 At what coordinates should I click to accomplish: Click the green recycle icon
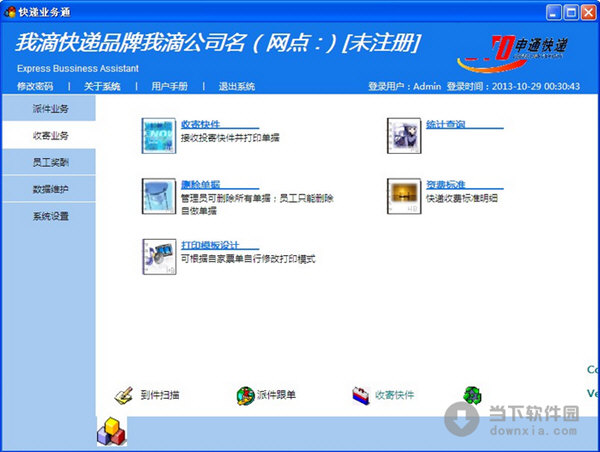pos(472,395)
